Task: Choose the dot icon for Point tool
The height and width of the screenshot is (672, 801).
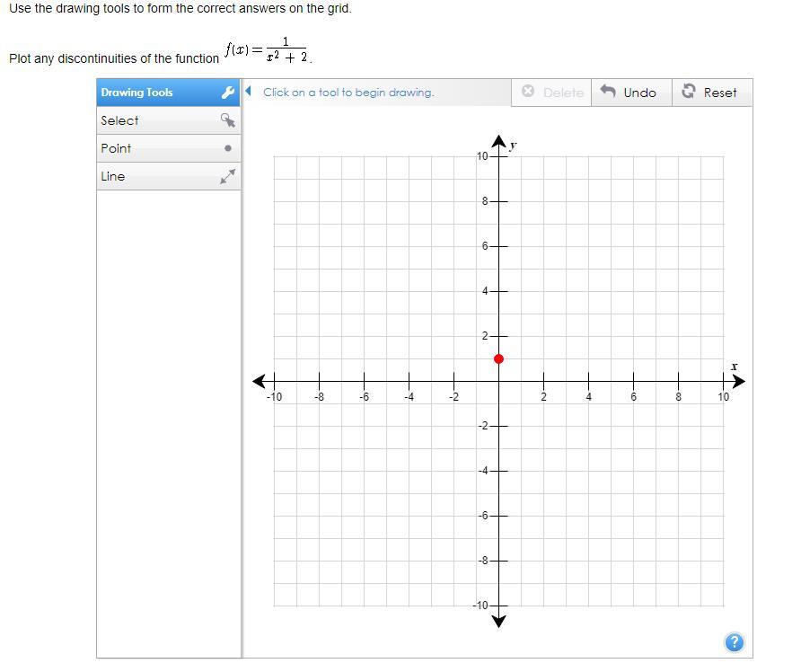Action: pyautogui.click(x=228, y=148)
